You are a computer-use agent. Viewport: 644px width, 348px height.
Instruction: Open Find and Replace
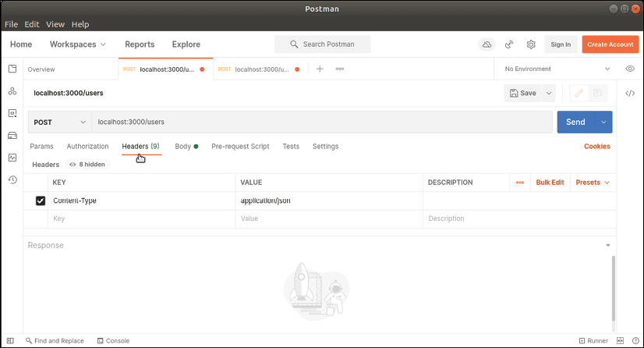pyautogui.click(x=55, y=341)
